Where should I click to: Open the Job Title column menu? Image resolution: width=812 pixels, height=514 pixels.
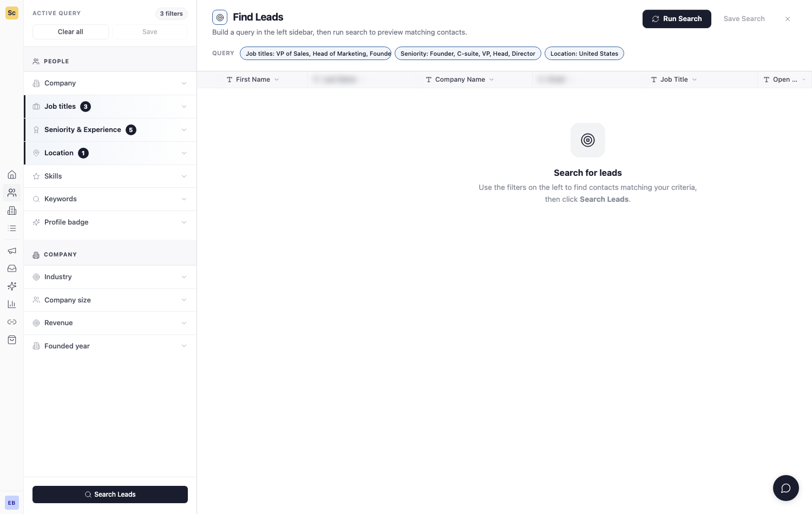tap(695, 80)
